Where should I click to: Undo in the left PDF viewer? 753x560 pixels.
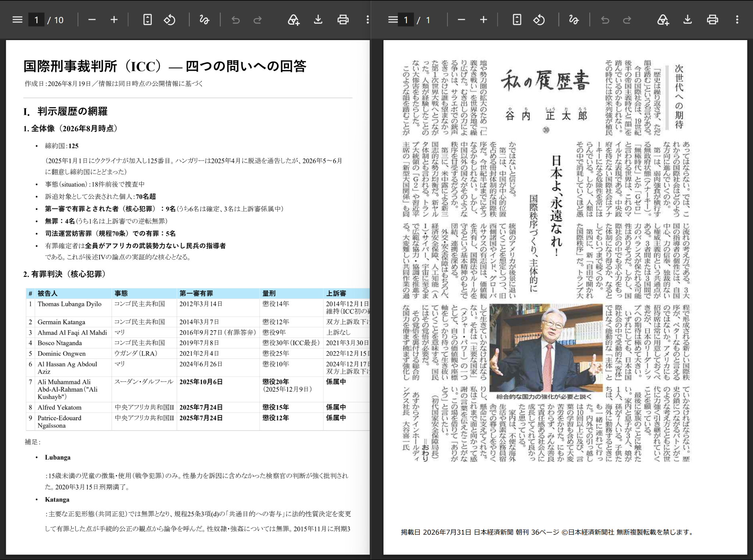(236, 19)
